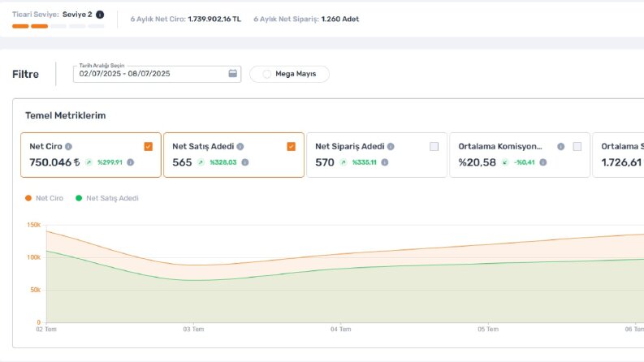Click info icon after %328.03 change value
This screenshot has width=644, height=362.
click(x=244, y=162)
